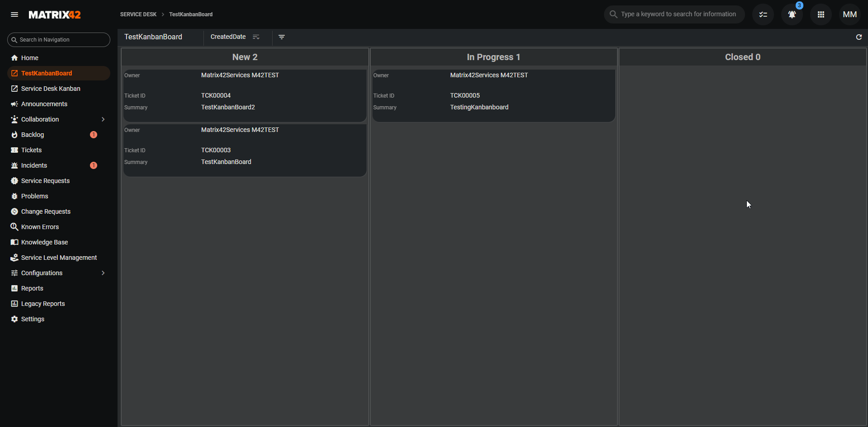Open the MM user profile avatar
Screen dimensions: 868x427
point(850,14)
